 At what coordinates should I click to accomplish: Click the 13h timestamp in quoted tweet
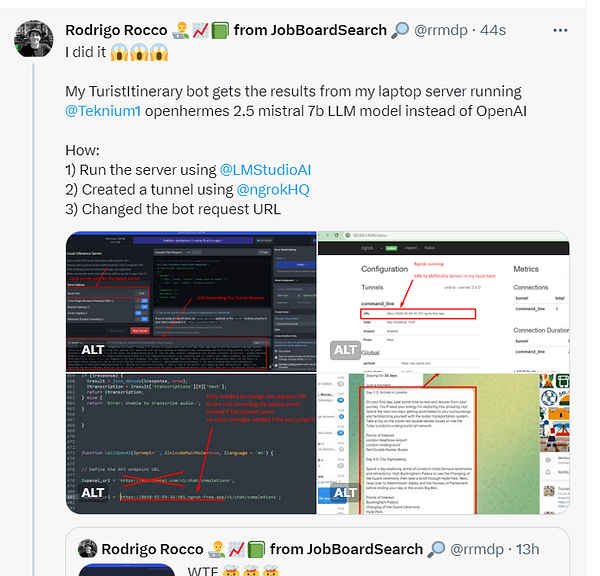pyautogui.click(x=528, y=549)
